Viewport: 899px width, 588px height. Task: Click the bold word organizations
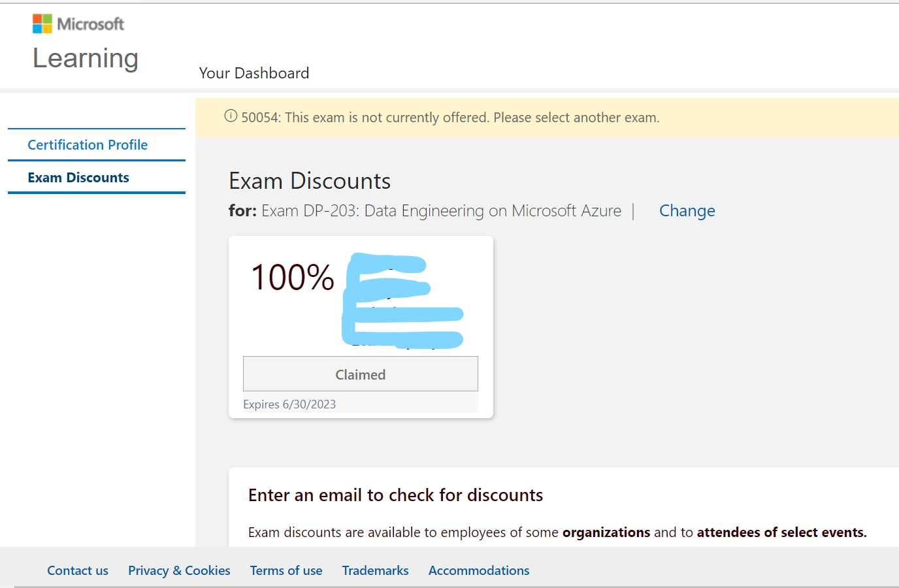(606, 532)
